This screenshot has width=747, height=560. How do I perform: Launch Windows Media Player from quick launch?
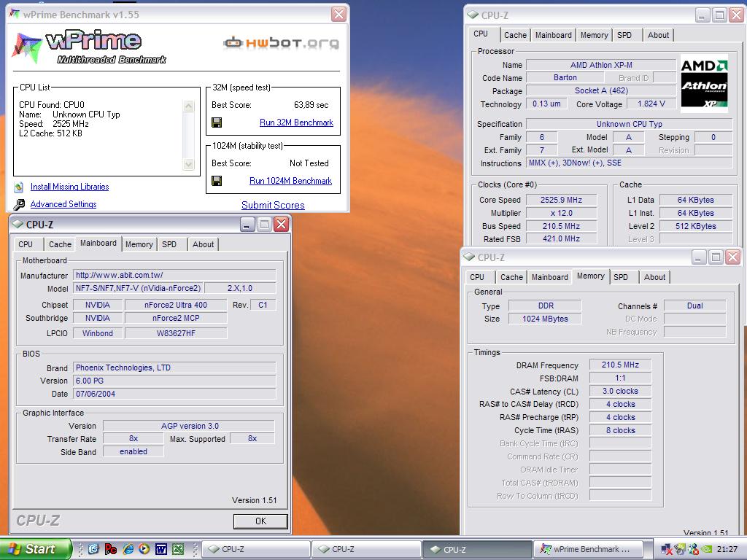coord(144,549)
